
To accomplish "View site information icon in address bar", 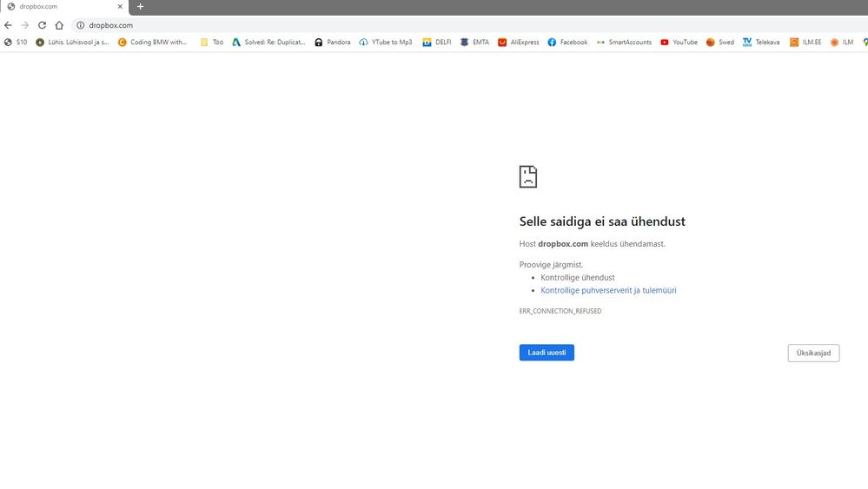I will point(80,25).
